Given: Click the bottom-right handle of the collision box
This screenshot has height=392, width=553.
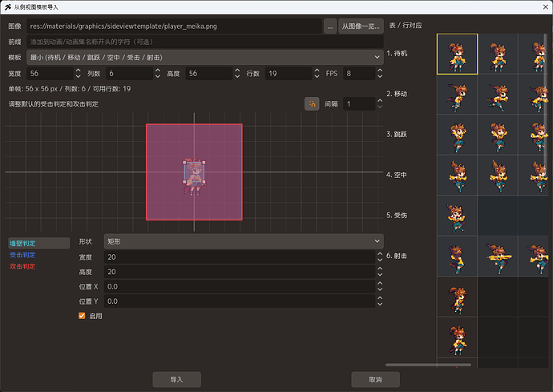Looking at the screenshot, I should pos(204,182).
